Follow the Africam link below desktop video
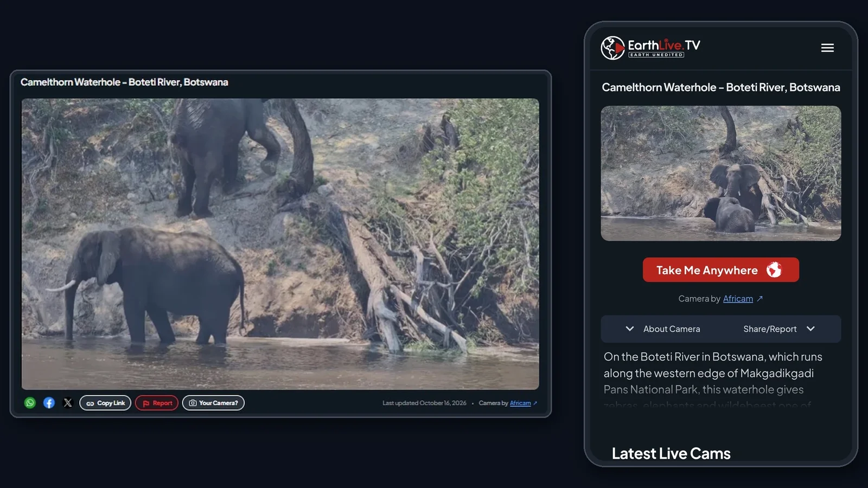 click(520, 403)
